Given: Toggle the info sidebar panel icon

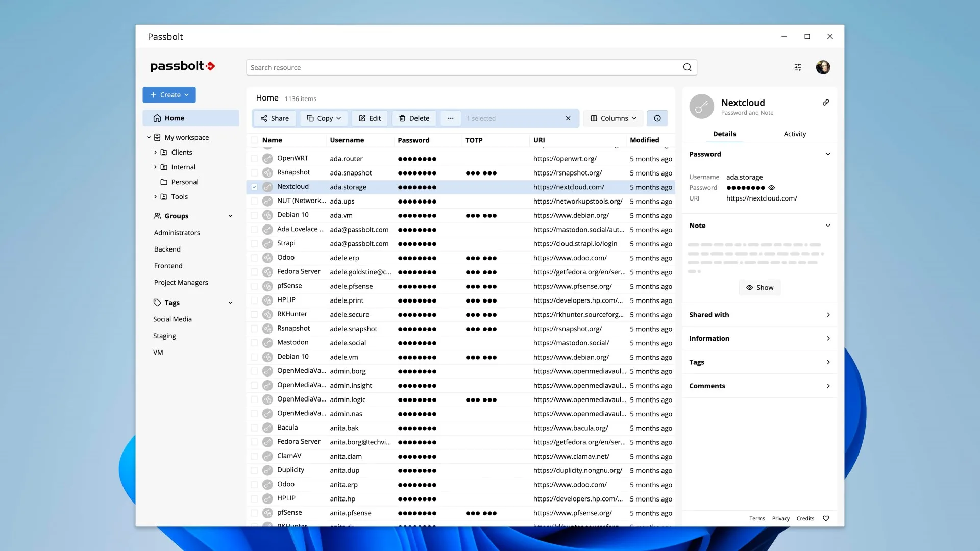Looking at the screenshot, I should tap(657, 118).
